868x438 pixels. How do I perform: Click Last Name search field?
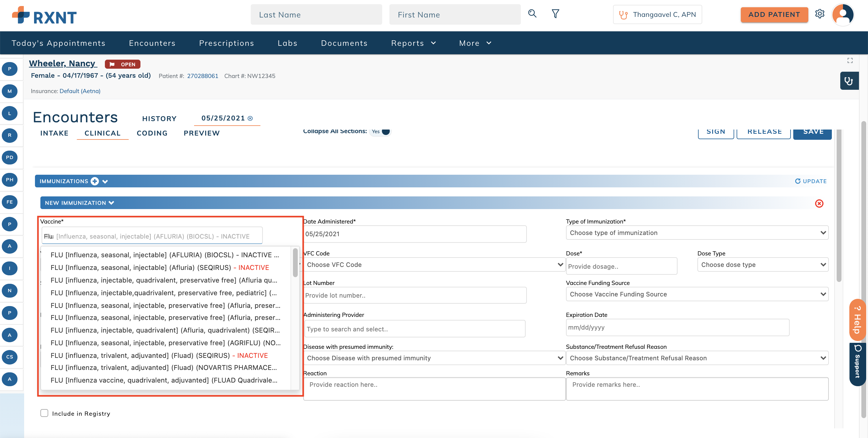tap(316, 14)
